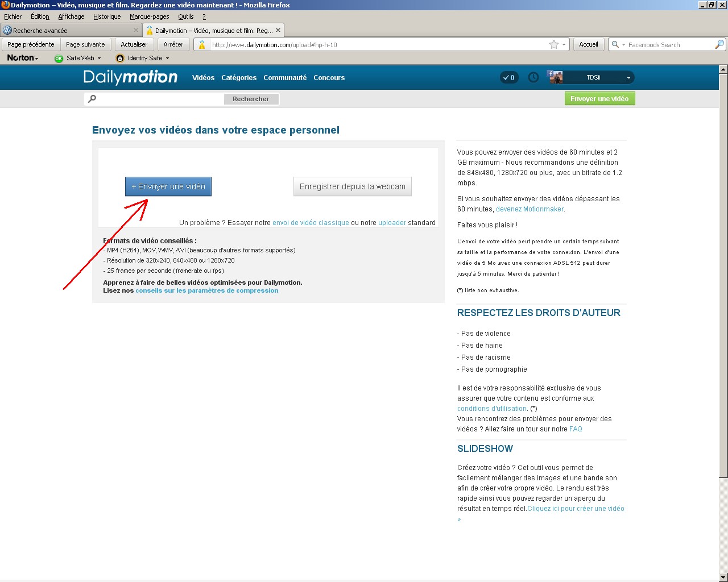728x582 pixels.
Task: Follow the uploader standard link
Action: point(392,223)
